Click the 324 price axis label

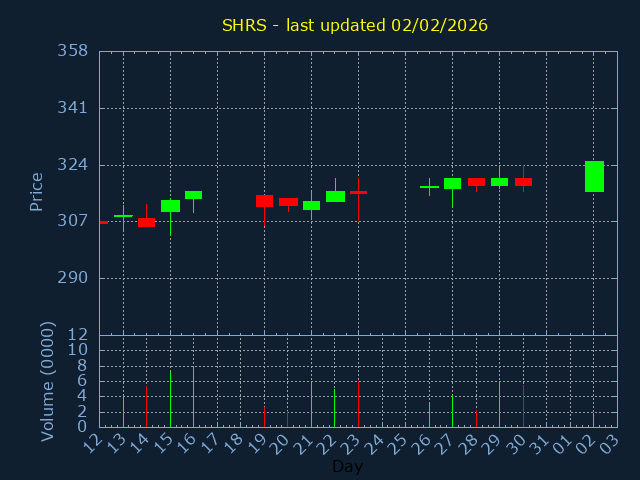[x=73, y=165]
